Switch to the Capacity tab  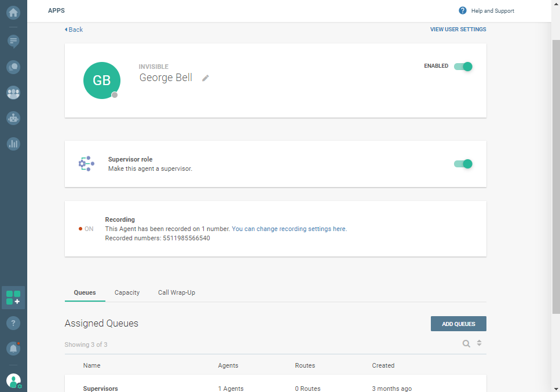[127, 292]
